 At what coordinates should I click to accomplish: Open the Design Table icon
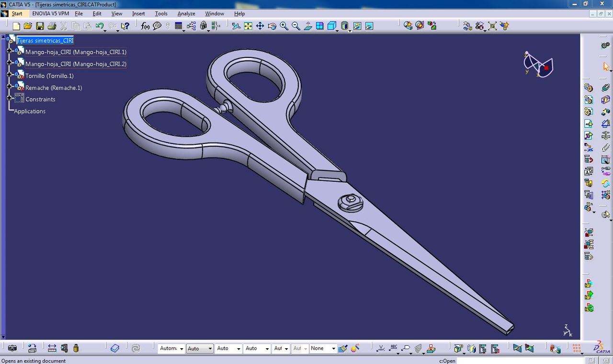click(x=179, y=26)
